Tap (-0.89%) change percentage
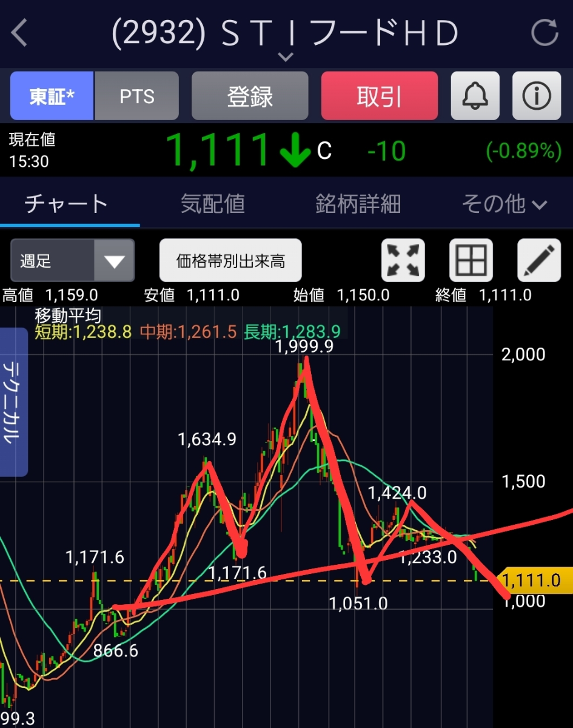The image size is (573, 728). [524, 150]
